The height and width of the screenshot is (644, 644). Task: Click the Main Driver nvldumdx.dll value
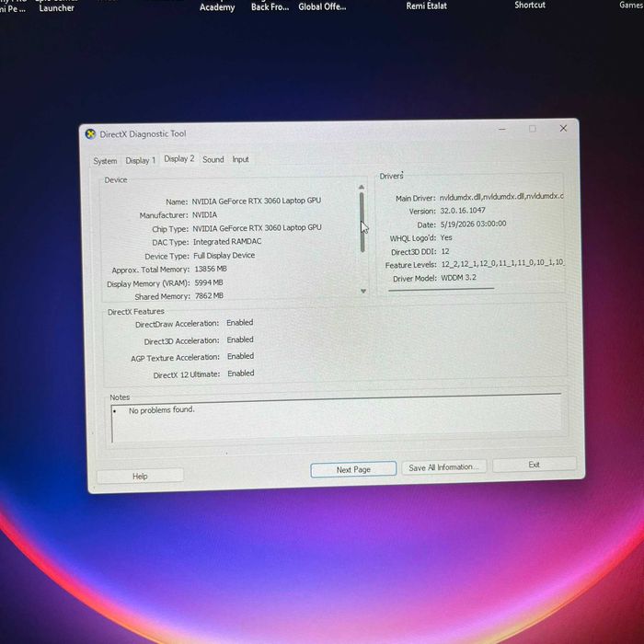501,197
